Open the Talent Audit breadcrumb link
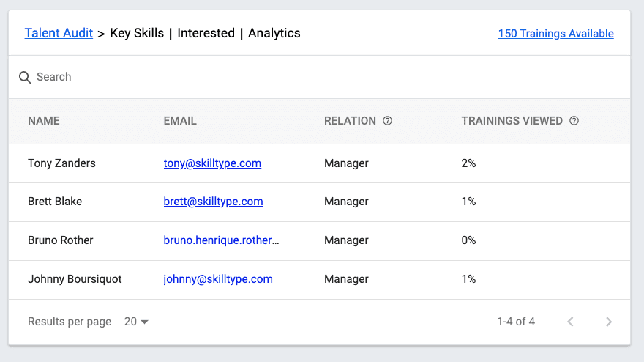This screenshot has height=362, width=644. (59, 33)
